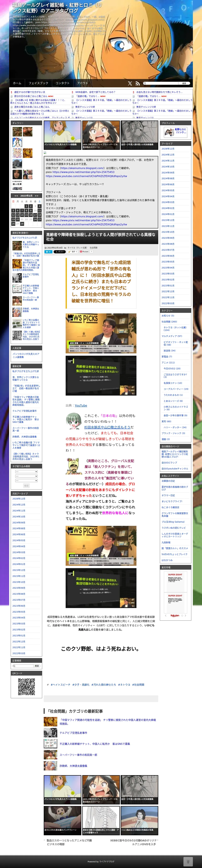Screen dimensions: 202x868
Task: Open the YouTube source link under video screenshot
Action: [81, 405]
